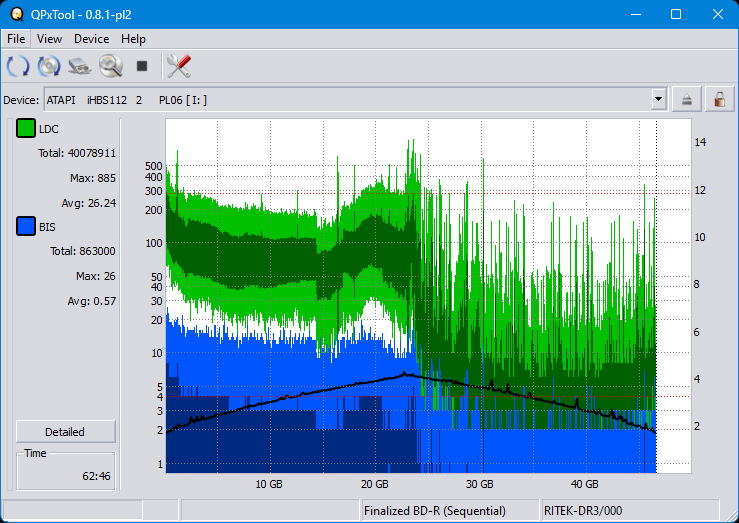Start disc scan with magnifier icon
Viewport: 739px width, 523px height.
pyautogui.click(x=110, y=67)
